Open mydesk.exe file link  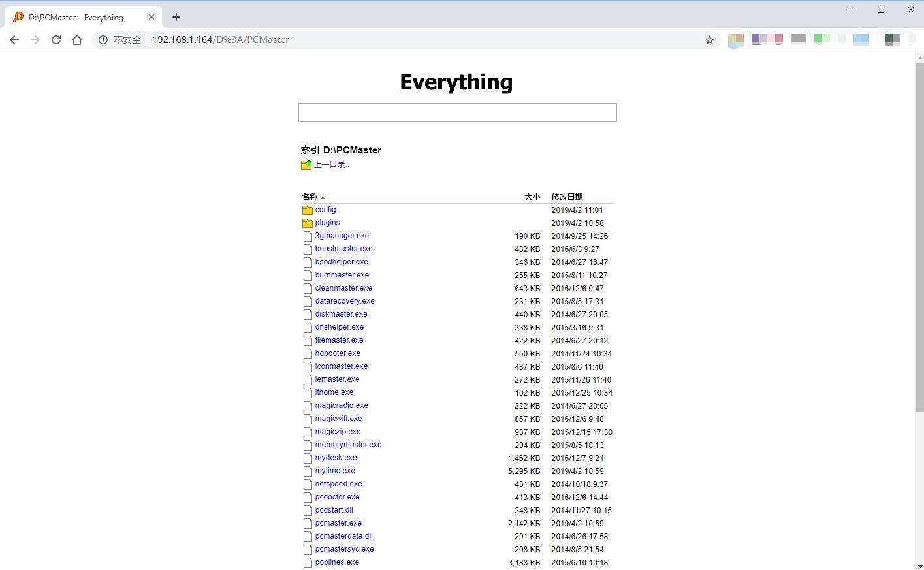tap(336, 458)
